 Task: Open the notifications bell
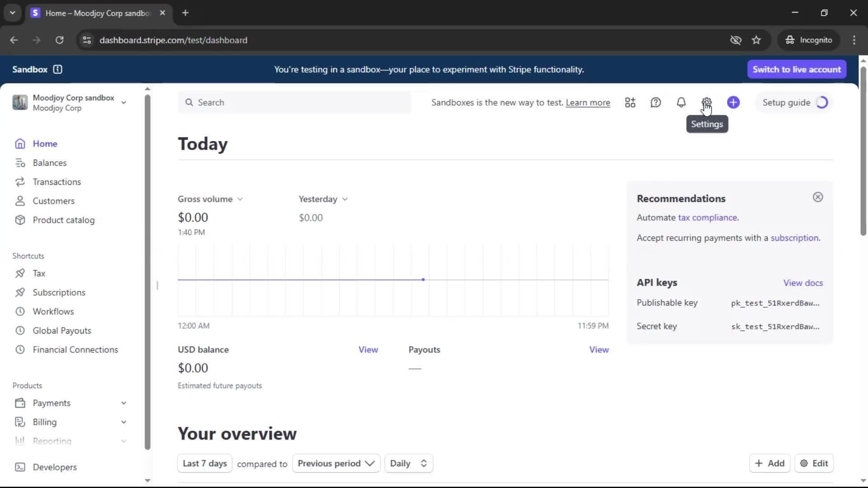click(681, 103)
